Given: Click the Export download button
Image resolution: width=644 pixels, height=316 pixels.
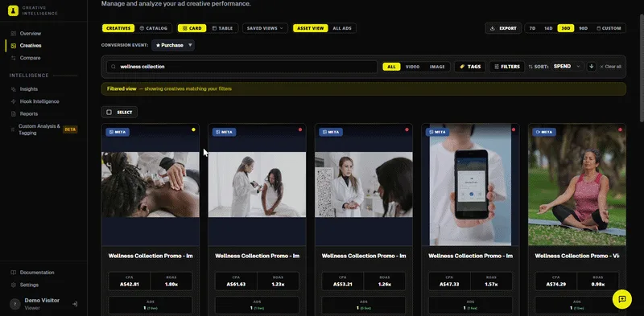Looking at the screenshot, I should tap(503, 28).
